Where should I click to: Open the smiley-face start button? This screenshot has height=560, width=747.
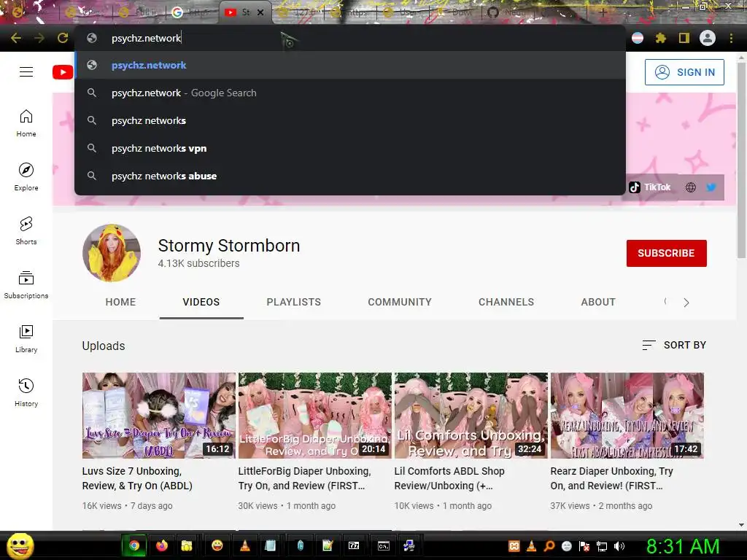click(20, 545)
